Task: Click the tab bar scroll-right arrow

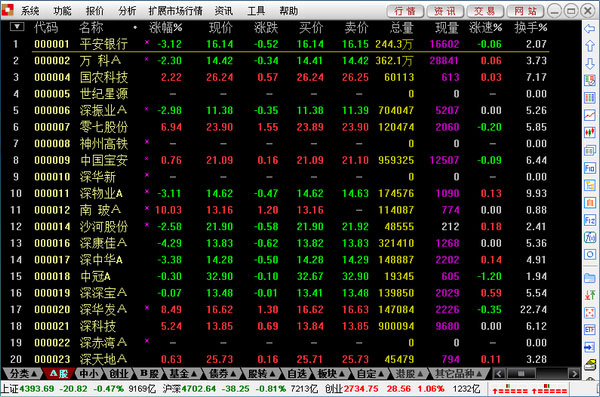Action: click(x=574, y=374)
